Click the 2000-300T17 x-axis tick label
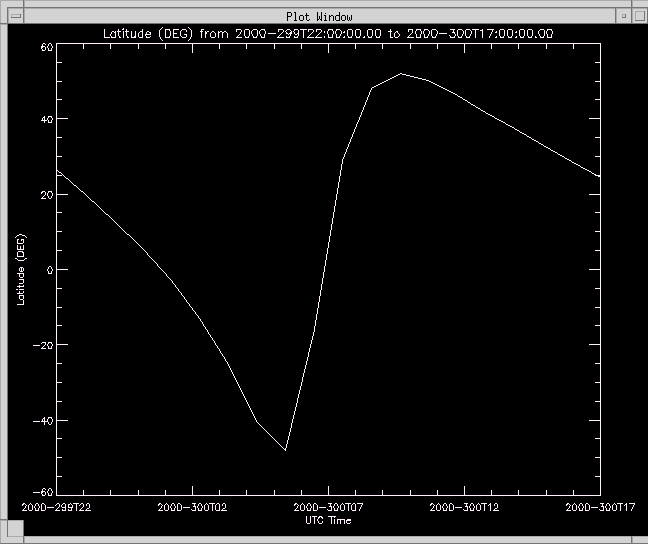Image resolution: width=648 pixels, height=544 pixels. 600,508
